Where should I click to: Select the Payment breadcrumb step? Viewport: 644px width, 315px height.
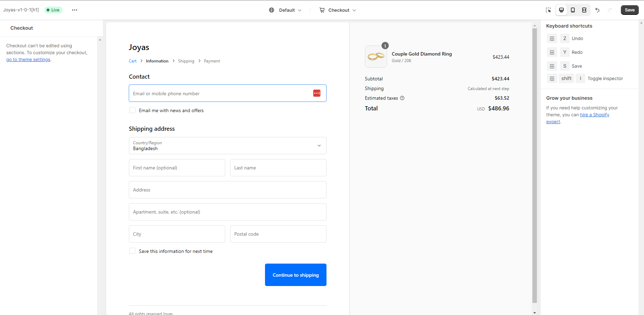tap(212, 61)
